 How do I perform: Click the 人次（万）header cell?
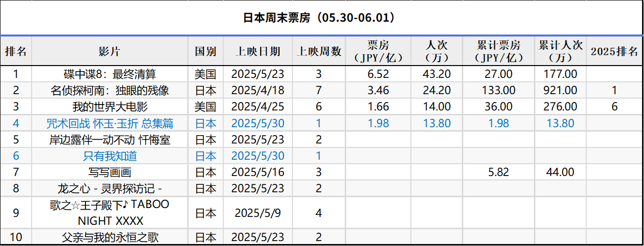(437, 51)
